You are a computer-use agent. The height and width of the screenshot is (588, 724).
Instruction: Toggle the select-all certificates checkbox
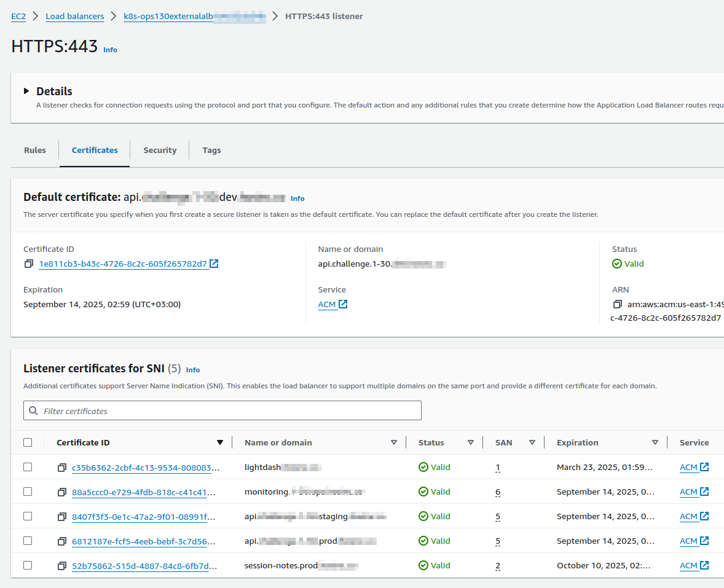tap(28, 442)
